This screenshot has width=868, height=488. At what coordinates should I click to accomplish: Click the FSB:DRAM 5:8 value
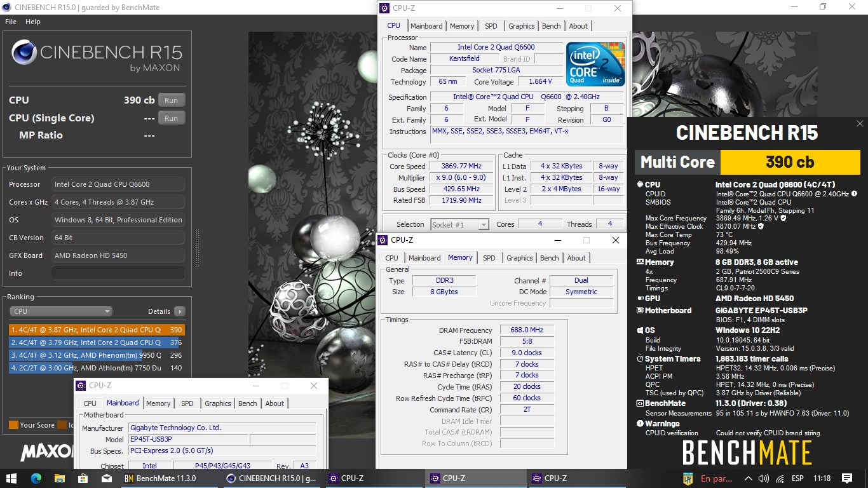coord(527,342)
